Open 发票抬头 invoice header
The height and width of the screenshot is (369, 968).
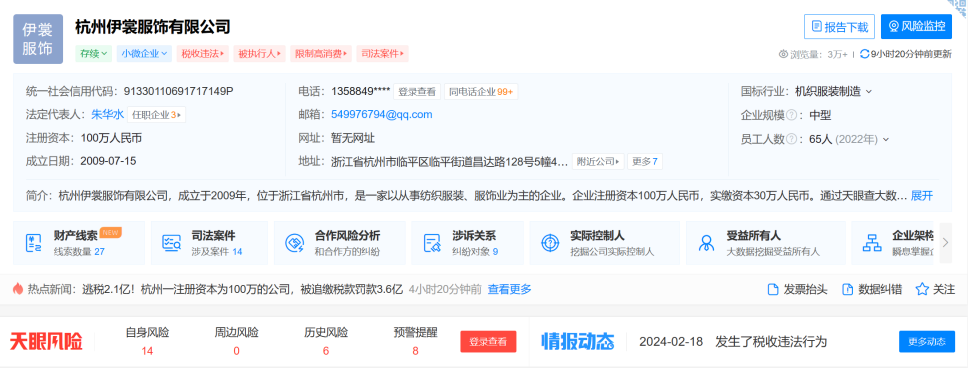pos(797,289)
